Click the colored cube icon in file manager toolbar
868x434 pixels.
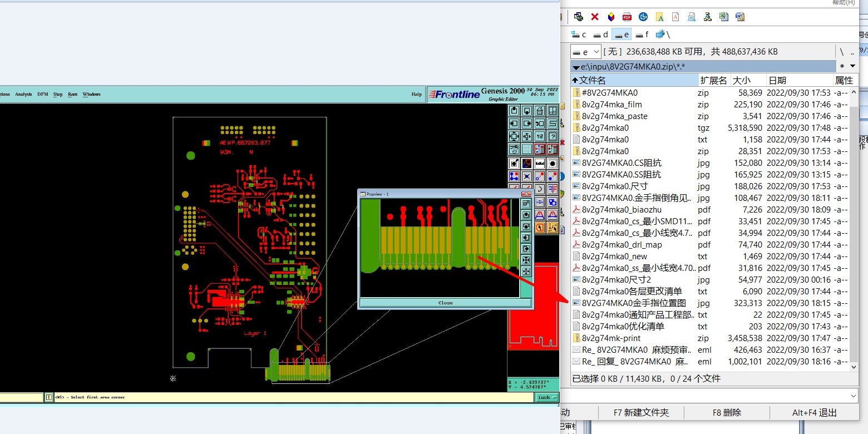pos(611,17)
